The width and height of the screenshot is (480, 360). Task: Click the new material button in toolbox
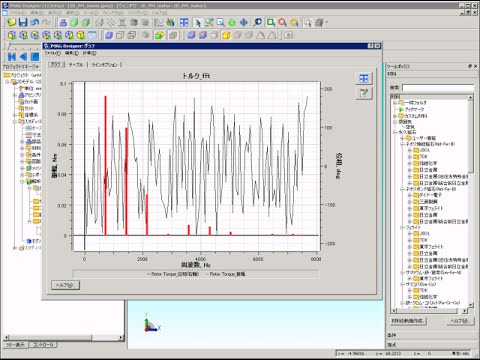point(408,321)
